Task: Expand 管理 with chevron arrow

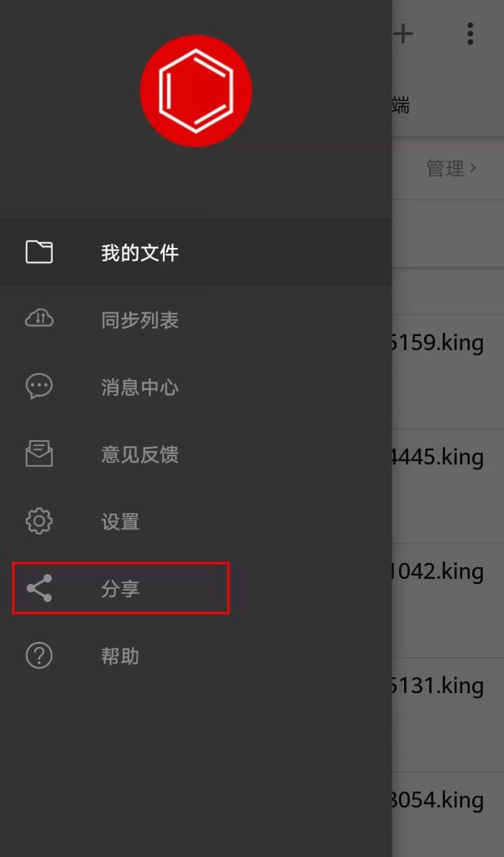Action: point(452,168)
